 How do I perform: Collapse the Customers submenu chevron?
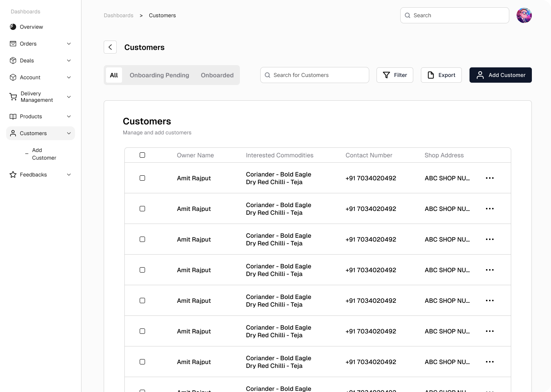(69, 133)
